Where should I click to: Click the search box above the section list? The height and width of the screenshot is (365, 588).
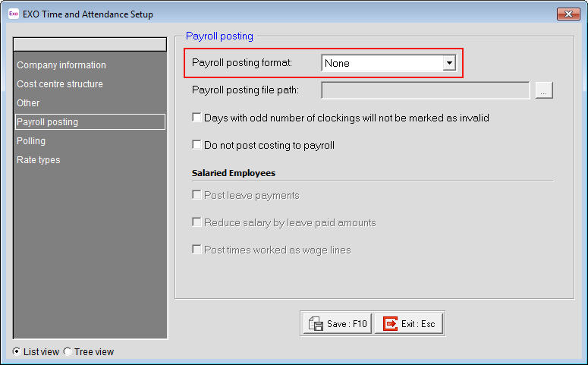click(x=90, y=45)
